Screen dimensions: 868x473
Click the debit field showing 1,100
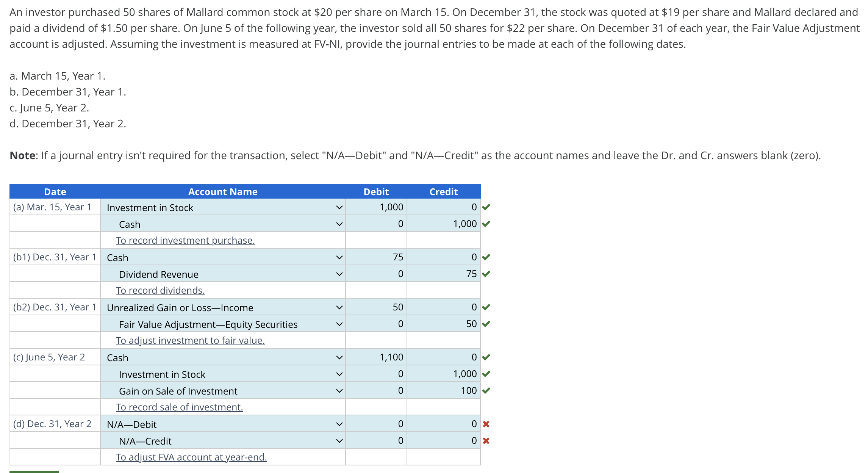[376, 357]
